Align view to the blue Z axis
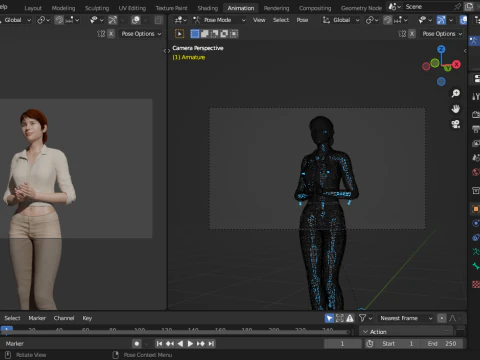Screen dimensions: 480x360 441,49
